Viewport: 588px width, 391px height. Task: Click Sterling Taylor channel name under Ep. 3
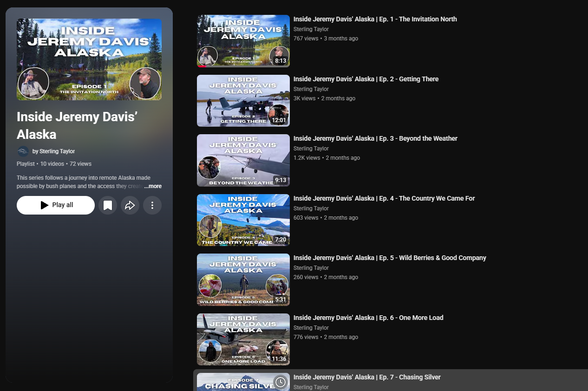(311, 149)
